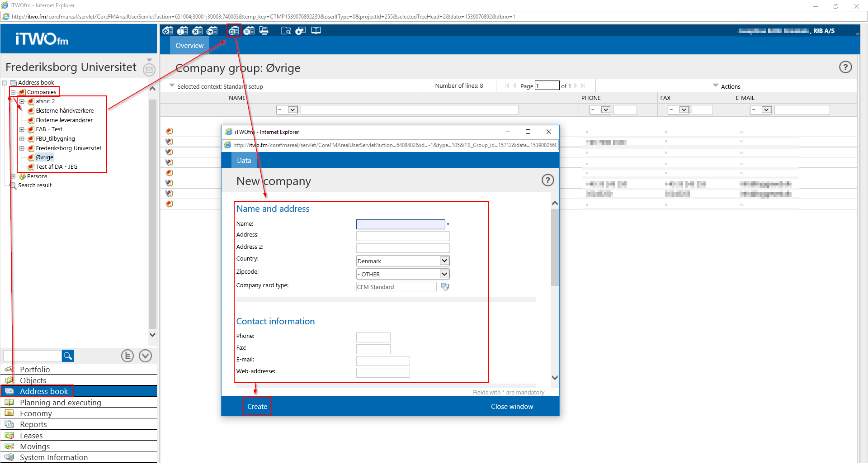The height and width of the screenshot is (470, 868).
Task: Click the circled E icon below tree
Action: (x=127, y=356)
